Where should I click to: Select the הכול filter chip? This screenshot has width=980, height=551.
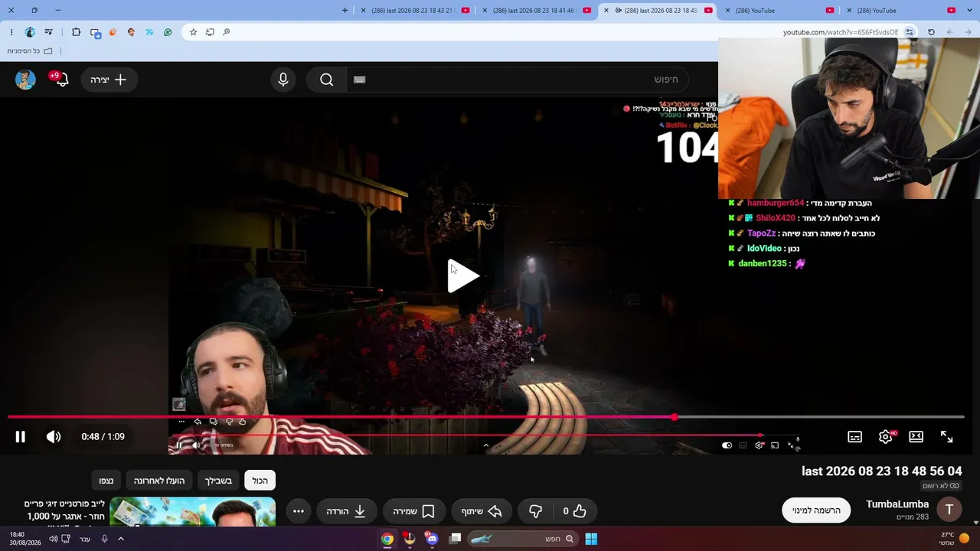(260, 481)
